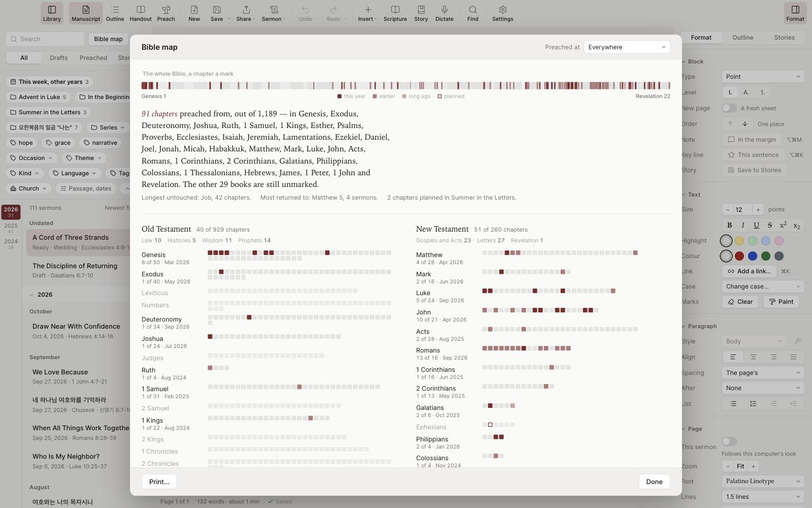Image resolution: width=812 pixels, height=508 pixels.
Task: Open the Preached at Everywhere dropdown
Action: [x=627, y=47]
